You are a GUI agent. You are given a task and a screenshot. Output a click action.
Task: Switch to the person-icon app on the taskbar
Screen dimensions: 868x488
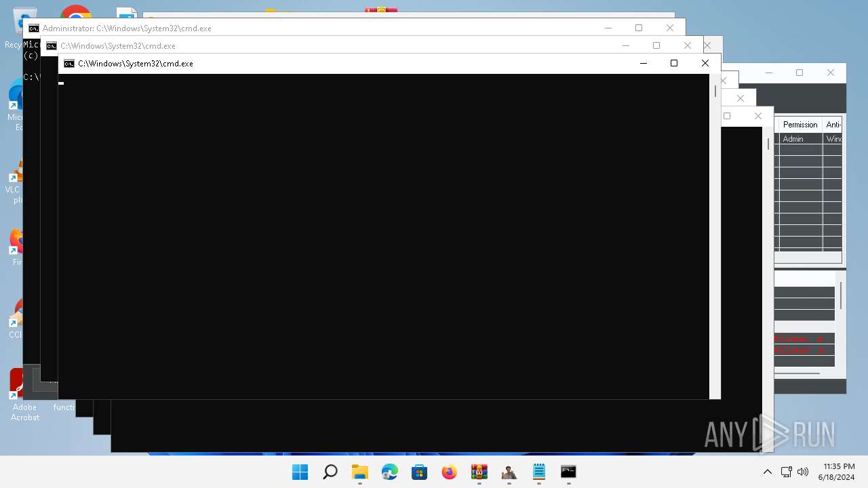pyautogui.click(x=509, y=472)
